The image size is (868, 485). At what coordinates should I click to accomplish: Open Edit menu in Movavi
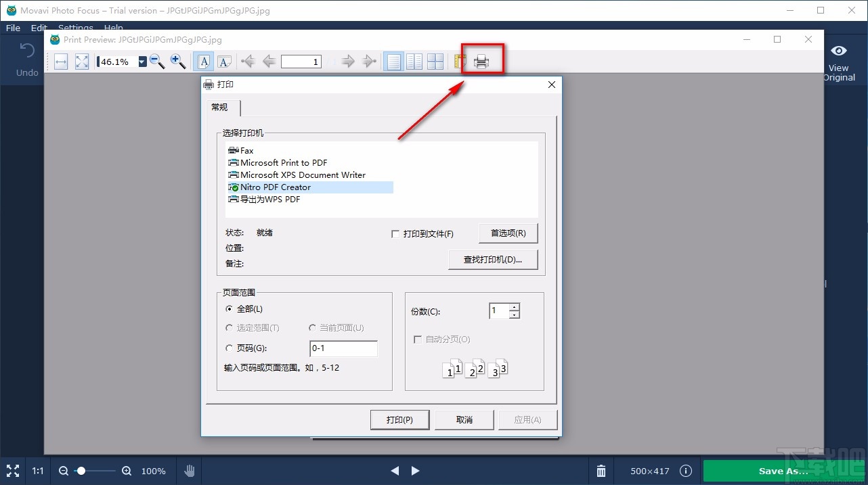[x=39, y=28]
